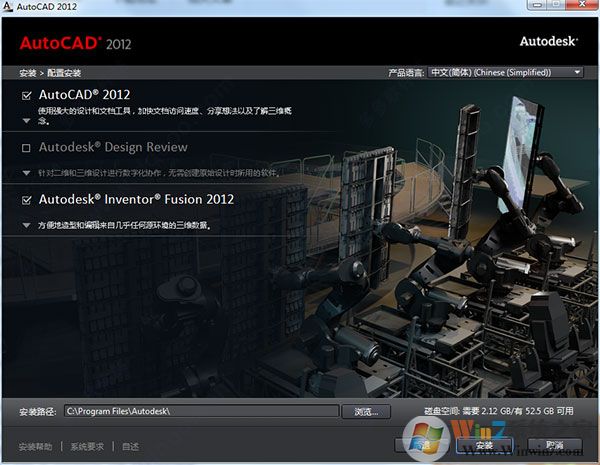This screenshot has width=600, height=465.
Task: Click the disk space requirement text
Action: (499, 411)
